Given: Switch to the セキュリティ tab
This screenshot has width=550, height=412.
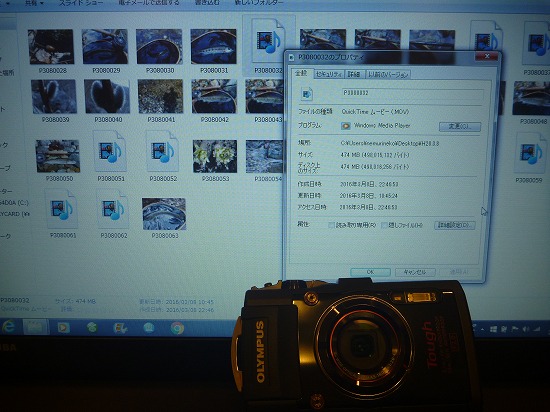Looking at the screenshot, I should [329, 74].
